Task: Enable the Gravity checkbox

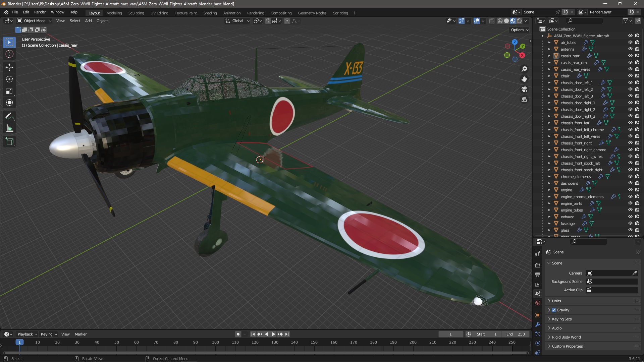Action: 554,310
